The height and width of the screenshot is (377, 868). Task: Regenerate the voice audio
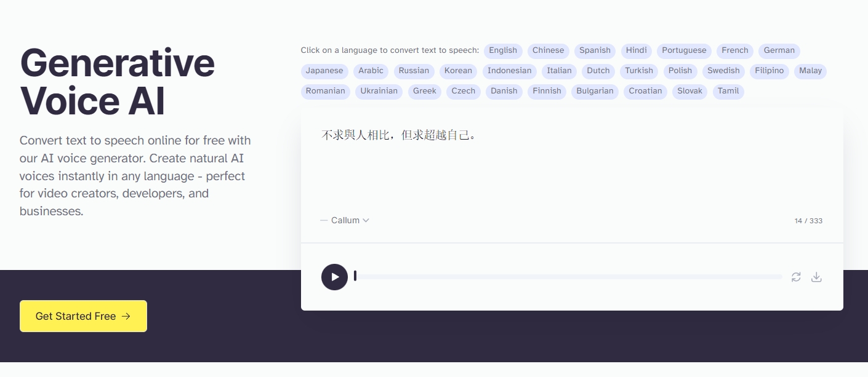(796, 277)
